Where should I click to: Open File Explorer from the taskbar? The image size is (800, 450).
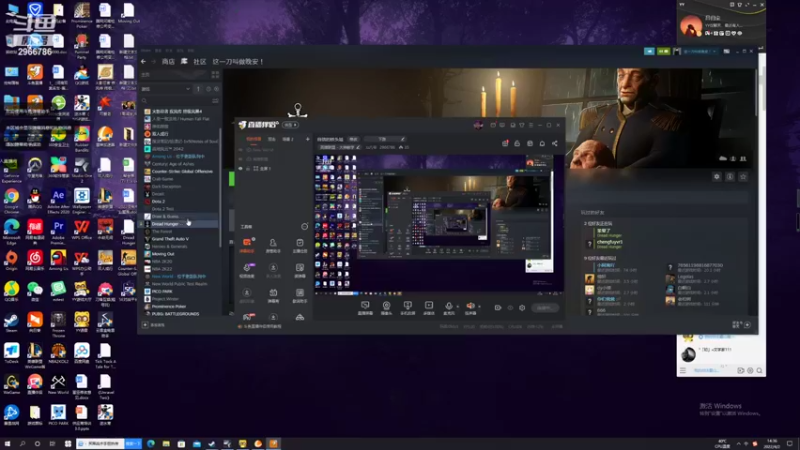pyautogui.click(x=166, y=444)
